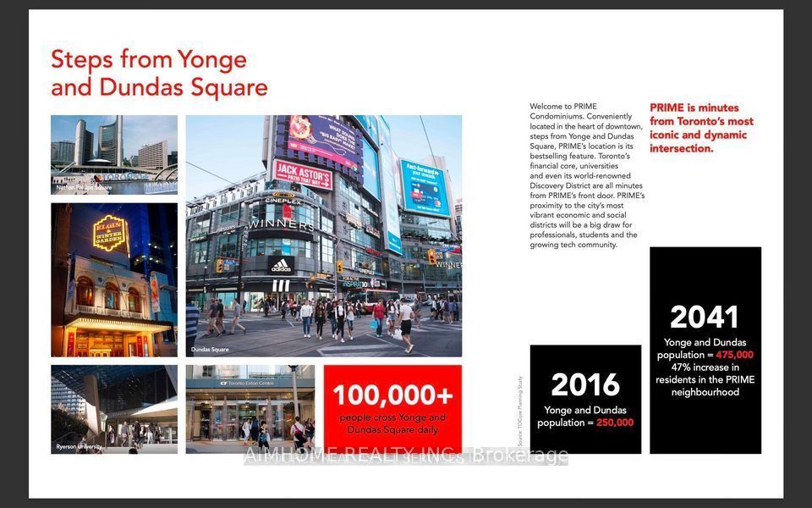This screenshot has height=508, width=812.
Task: Click the TOCore Planning Study source note
Action: pyautogui.click(x=520, y=411)
